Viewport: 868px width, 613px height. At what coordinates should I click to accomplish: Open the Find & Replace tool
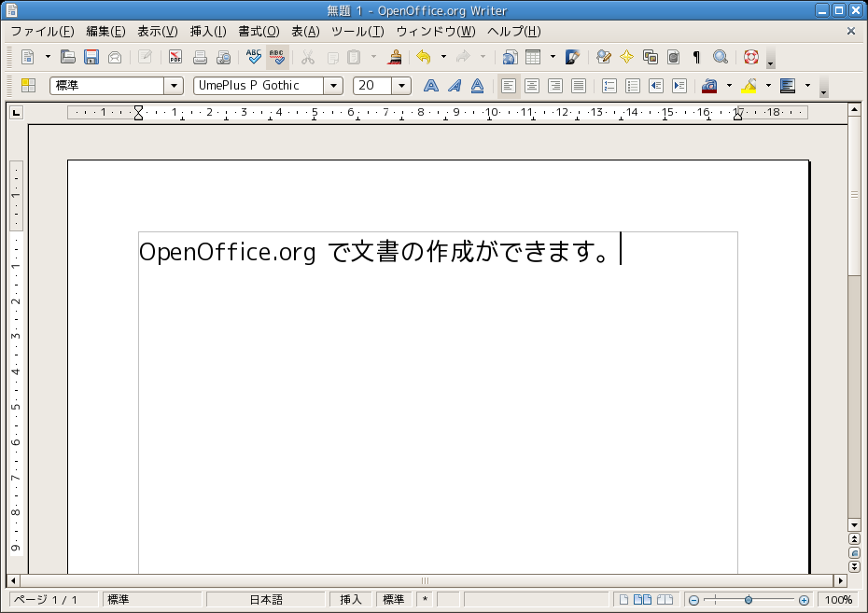[x=603, y=57]
